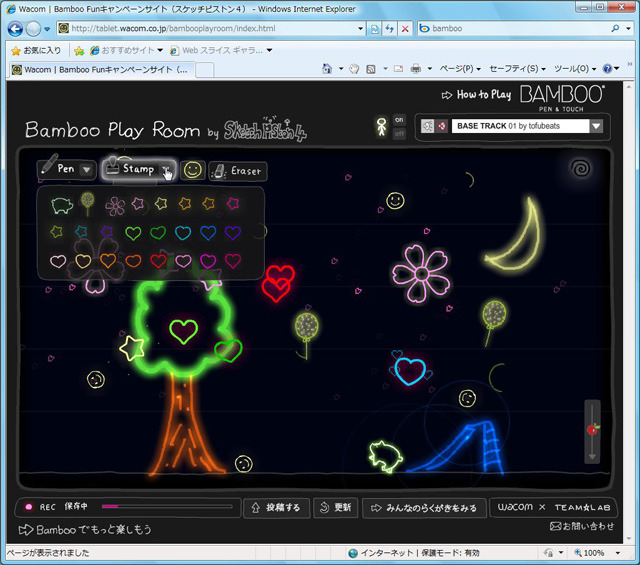Viewport: 640px width, 565px height.
Task: Expand the zoom level 100% dropdown
Action: tap(618, 553)
